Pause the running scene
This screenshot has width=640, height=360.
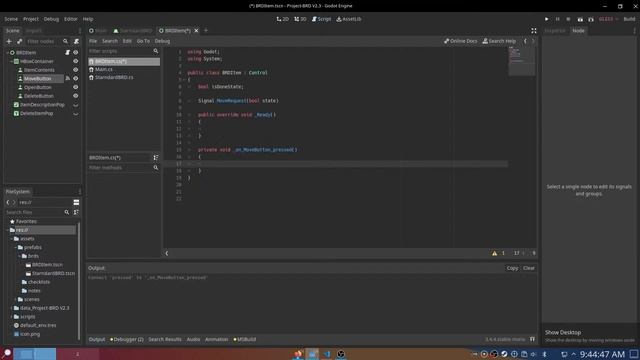[558, 19]
